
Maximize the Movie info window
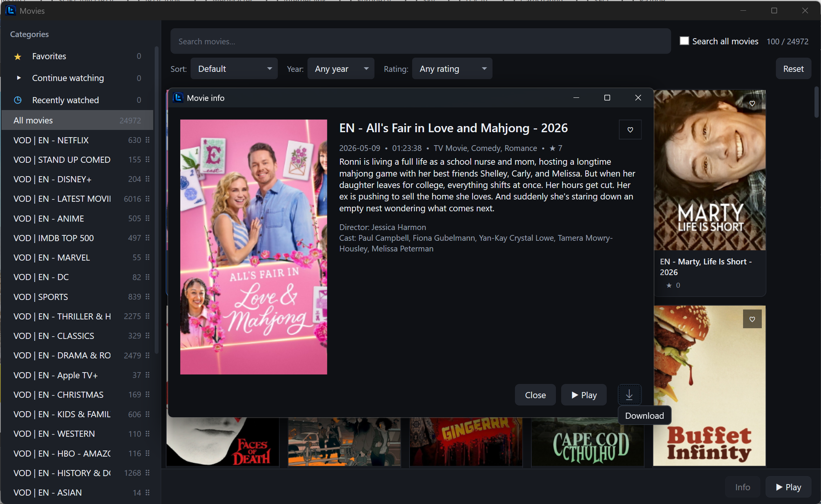pos(607,98)
